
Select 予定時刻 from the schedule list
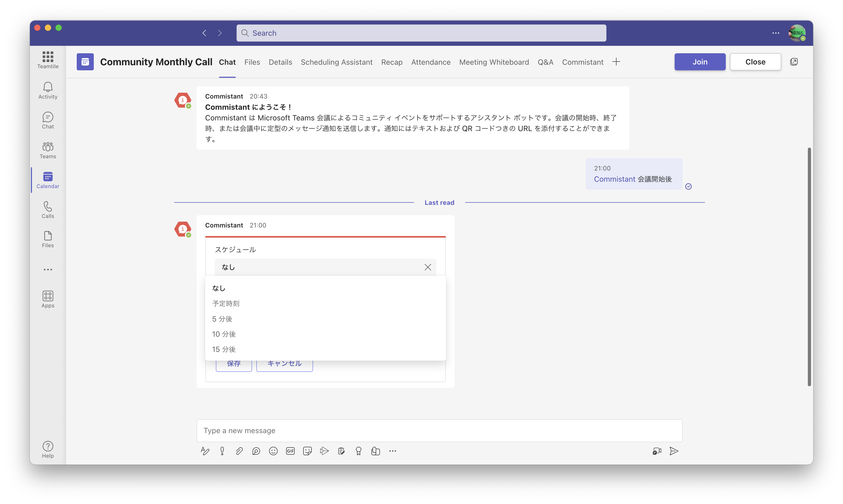pos(325,304)
